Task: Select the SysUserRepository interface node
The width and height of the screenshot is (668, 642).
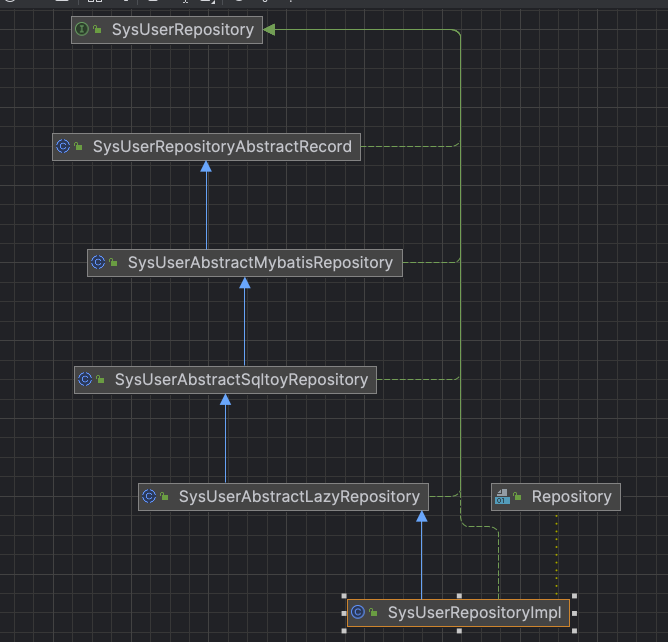Action: pyautogui.click(x=167, y=30)
